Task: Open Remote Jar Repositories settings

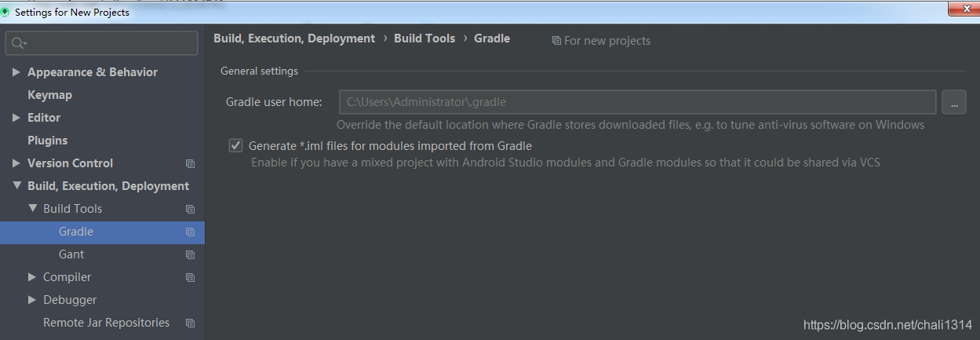Action: pos(106,323)
